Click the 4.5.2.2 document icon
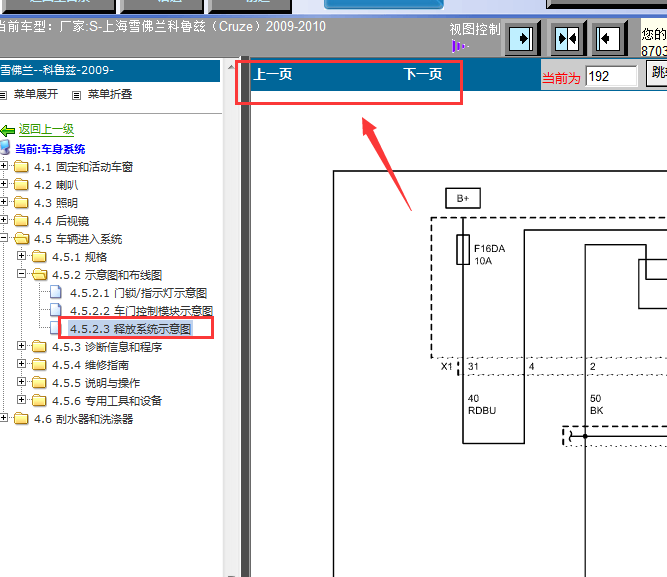The image size is (667, 577). pos(56,310)
